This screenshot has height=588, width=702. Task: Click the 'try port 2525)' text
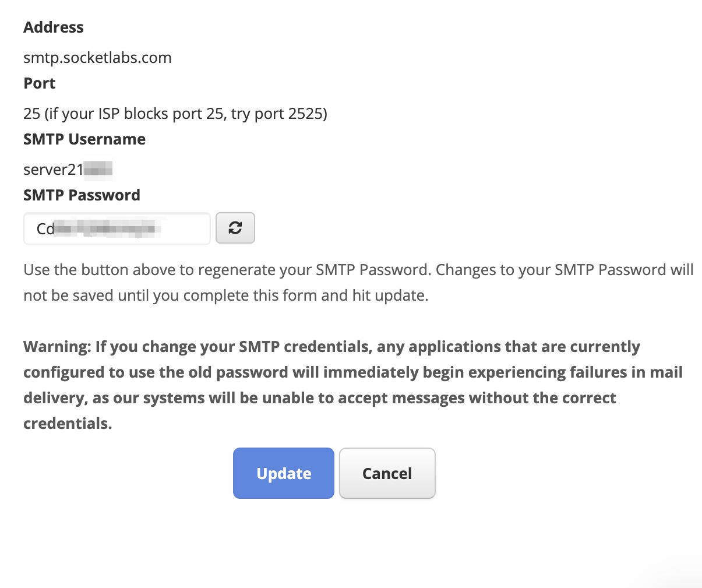[279, 113]
